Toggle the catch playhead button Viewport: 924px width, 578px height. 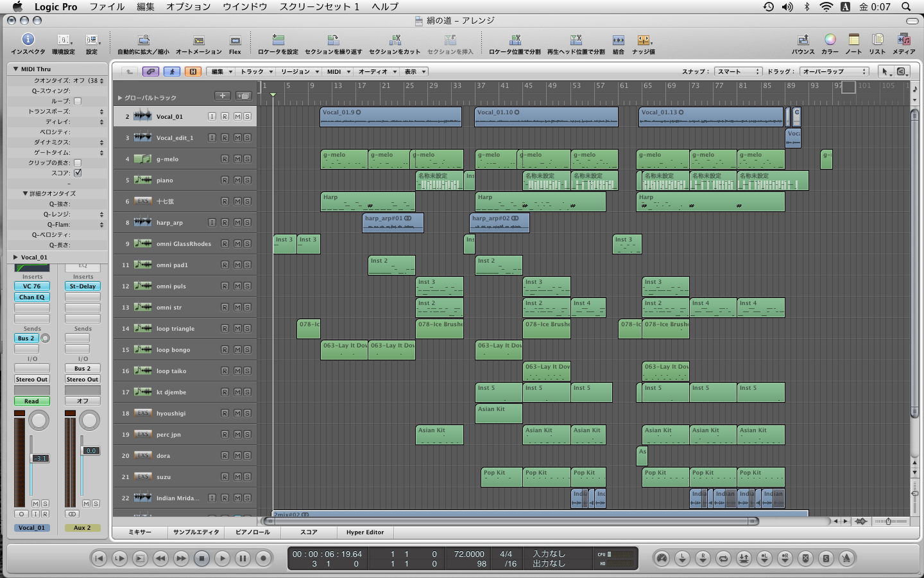pos(171,71)
